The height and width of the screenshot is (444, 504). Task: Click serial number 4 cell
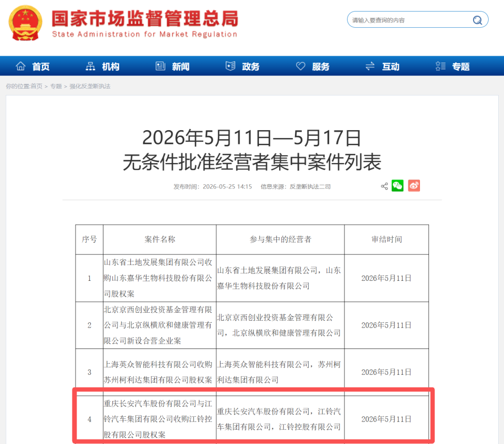[89, 419]
